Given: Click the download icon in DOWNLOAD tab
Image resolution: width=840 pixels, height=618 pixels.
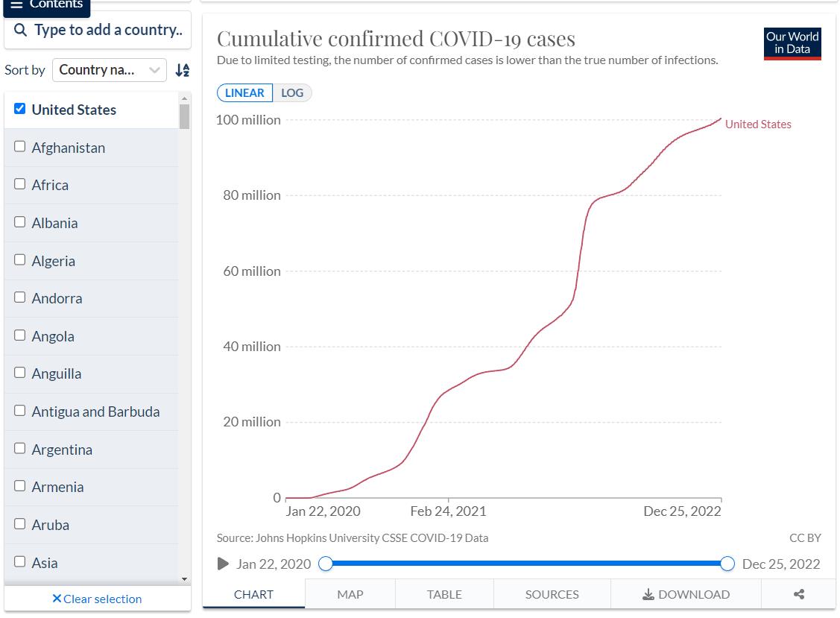Looking at the screenshot, I should pyautogui.click(x=648, y=594).
